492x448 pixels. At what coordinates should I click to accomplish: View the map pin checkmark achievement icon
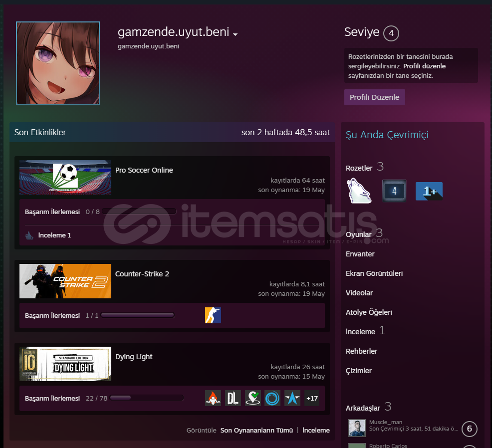pyautogui.click(x=252, y=398)
